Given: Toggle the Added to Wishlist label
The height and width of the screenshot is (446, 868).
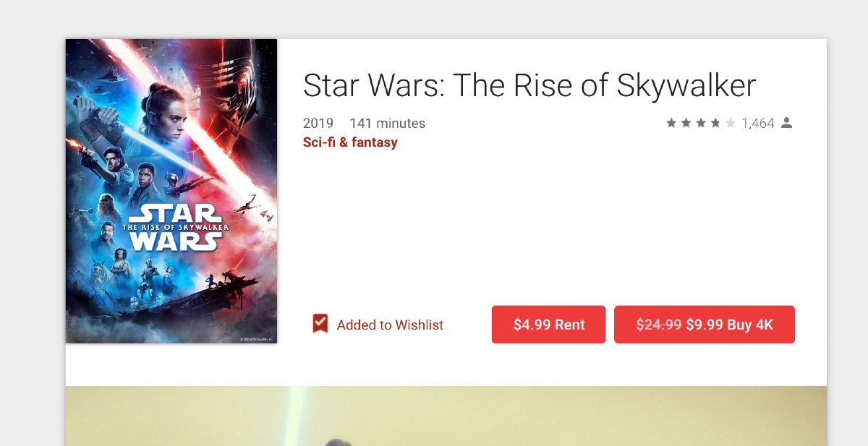Looking at the screenshot, I should click(x=390, y=325).
